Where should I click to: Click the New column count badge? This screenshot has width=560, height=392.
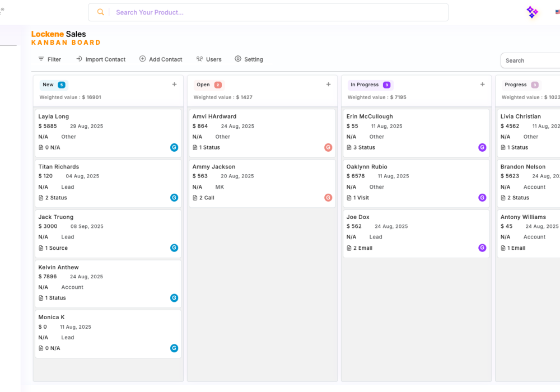[62, 85]
